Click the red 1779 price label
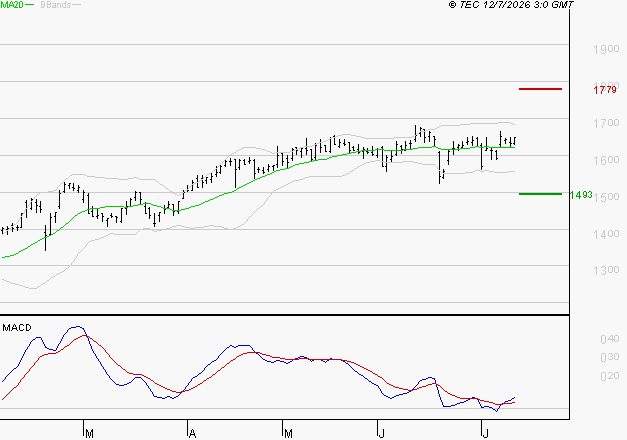The width and height of the screenshot is (627, 440). 605,90
